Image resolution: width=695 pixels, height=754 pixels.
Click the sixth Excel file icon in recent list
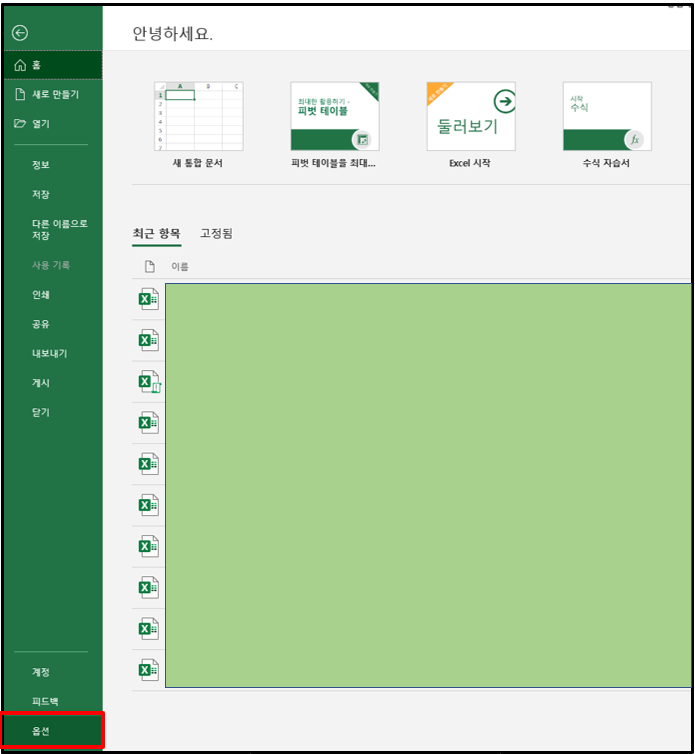(149, 505)
